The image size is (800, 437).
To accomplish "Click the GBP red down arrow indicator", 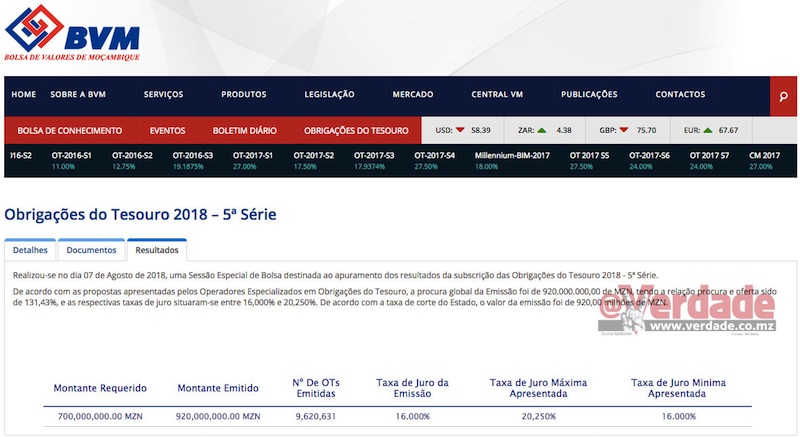I will pos(623,131).
